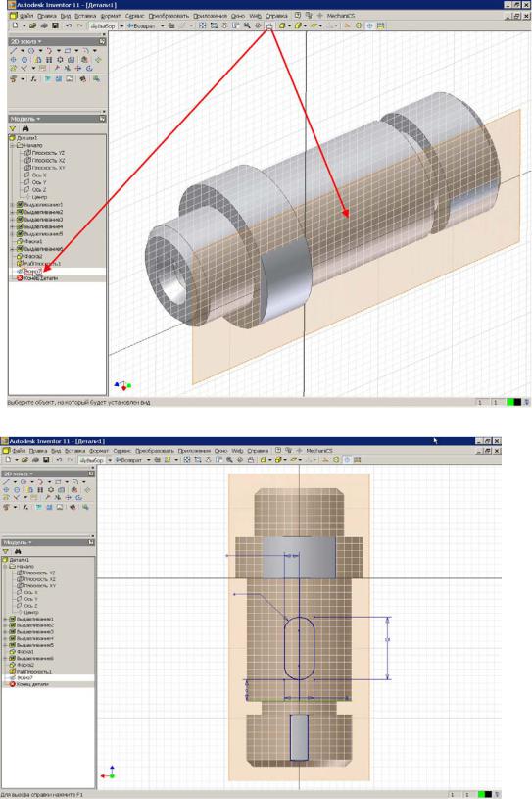Open Справка menu in upper window
This screenshot has height=799, width=532.
tap(276, 16)
